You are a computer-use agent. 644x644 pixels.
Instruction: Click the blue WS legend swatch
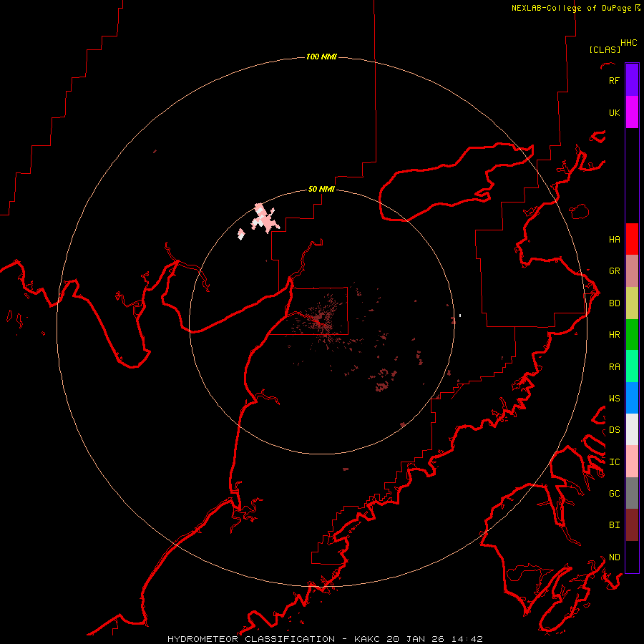click(x=632, y=398)
